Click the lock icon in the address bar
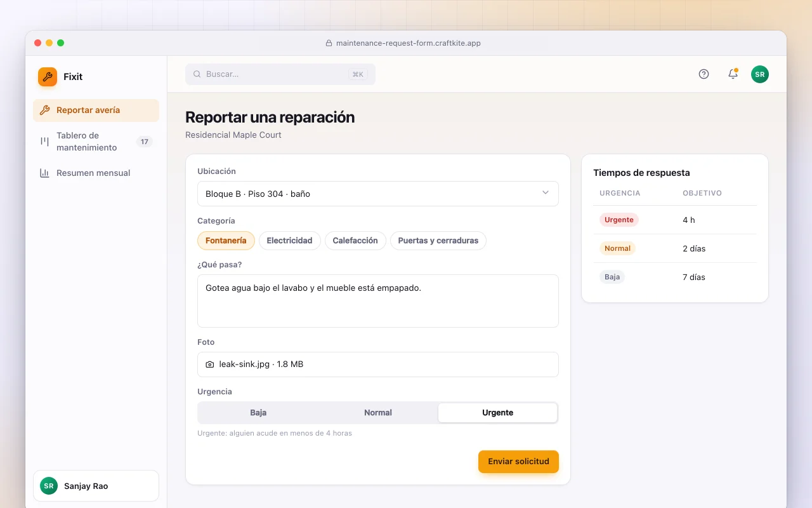The image size is (812, 508). click(x=329, y=43)
